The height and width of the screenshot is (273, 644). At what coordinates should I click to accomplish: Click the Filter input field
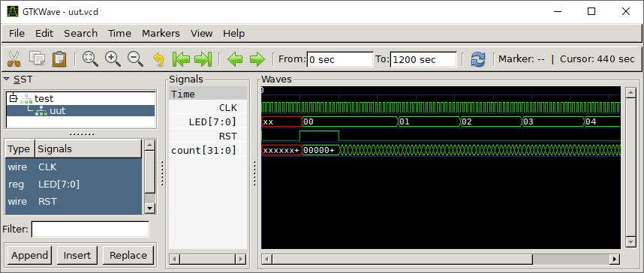click(90, 229)
